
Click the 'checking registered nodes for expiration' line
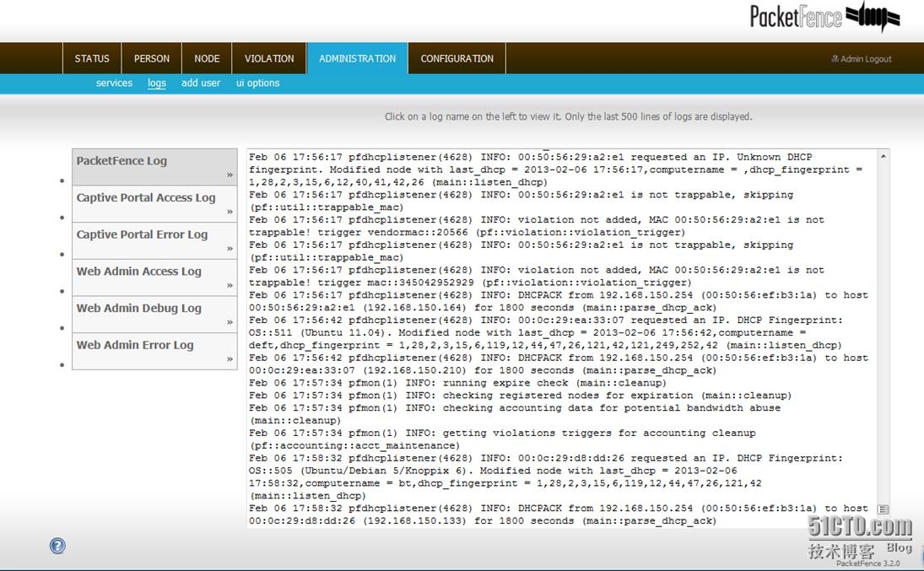521,396
